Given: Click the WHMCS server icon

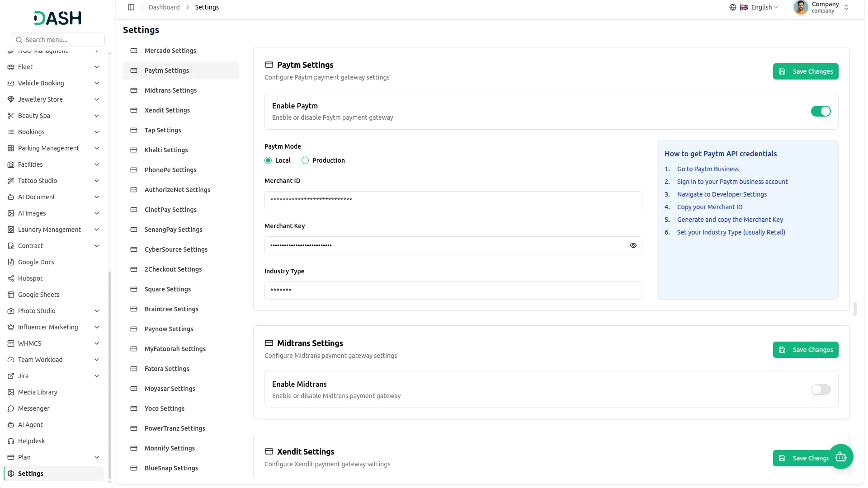Looking at the screenshot, I should point(11,343).
